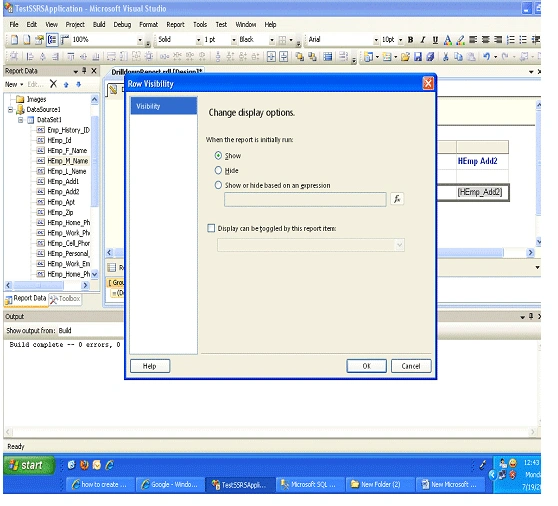Switch to the Toolbox tab
Image resolution: width=558 pixels, height=506 pixels.
pyautogui.click(x=65, y=299)
